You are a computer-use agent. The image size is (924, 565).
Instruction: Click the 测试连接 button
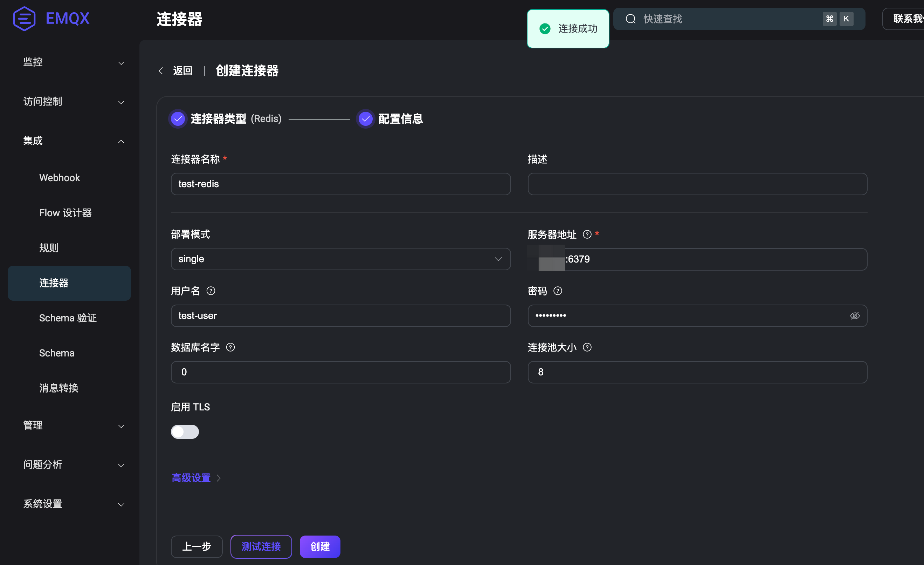(x=261, y=547)
